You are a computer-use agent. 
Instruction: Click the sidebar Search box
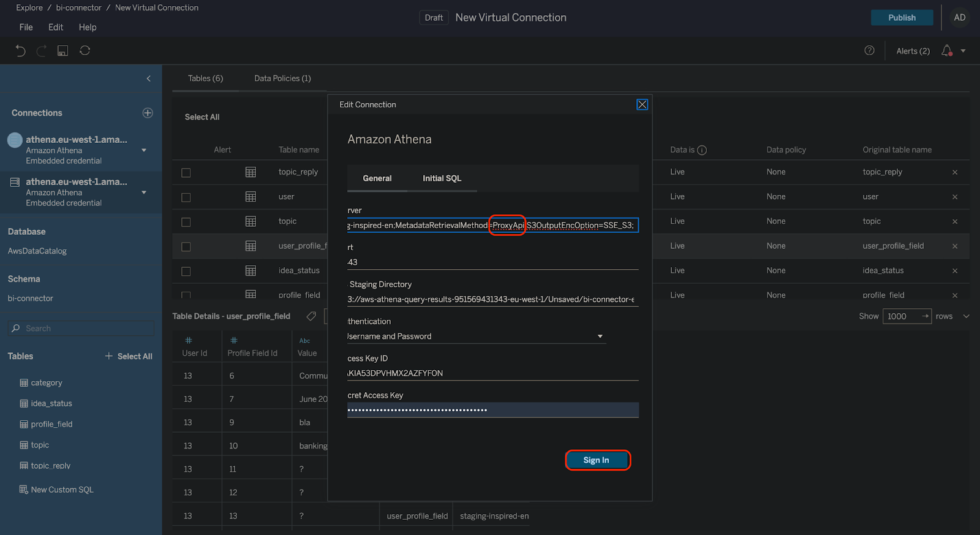click(x=81, y=328)
